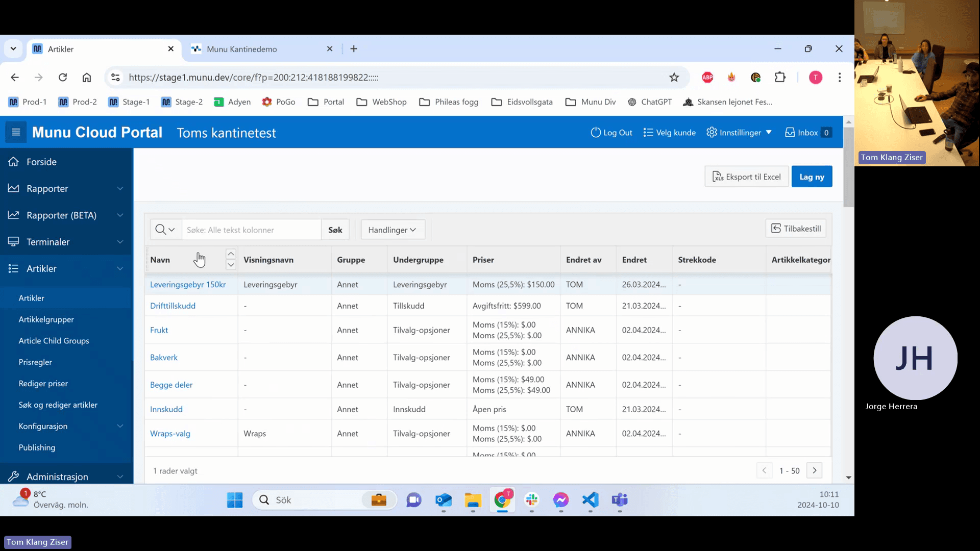Viewport: 980px width, 551px height.
Task: Open the Handlinger dropdown
Action: (393, 230)
